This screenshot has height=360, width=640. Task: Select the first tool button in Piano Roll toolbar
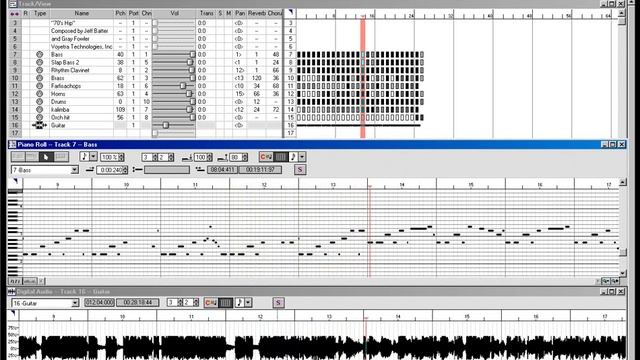[x=18, y=157]
